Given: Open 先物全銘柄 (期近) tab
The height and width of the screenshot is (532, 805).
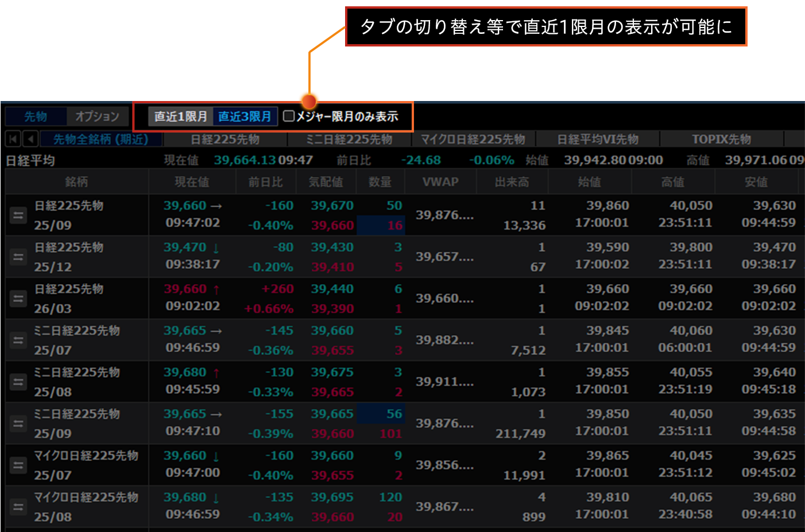Looking at the screenshot, I should 101,139.
